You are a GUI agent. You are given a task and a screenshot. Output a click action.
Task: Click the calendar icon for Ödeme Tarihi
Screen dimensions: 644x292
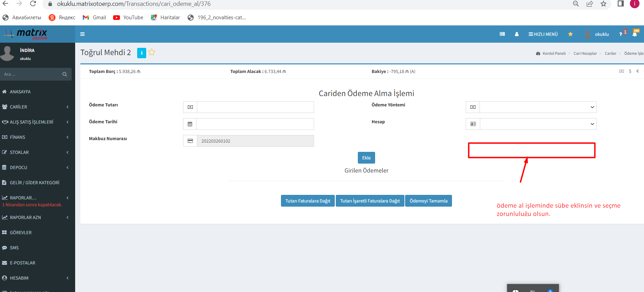[190, 124]
